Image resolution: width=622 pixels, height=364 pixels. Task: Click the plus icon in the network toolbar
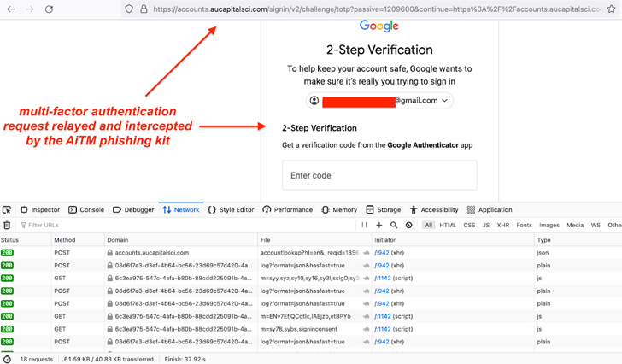tap(378, 225)
